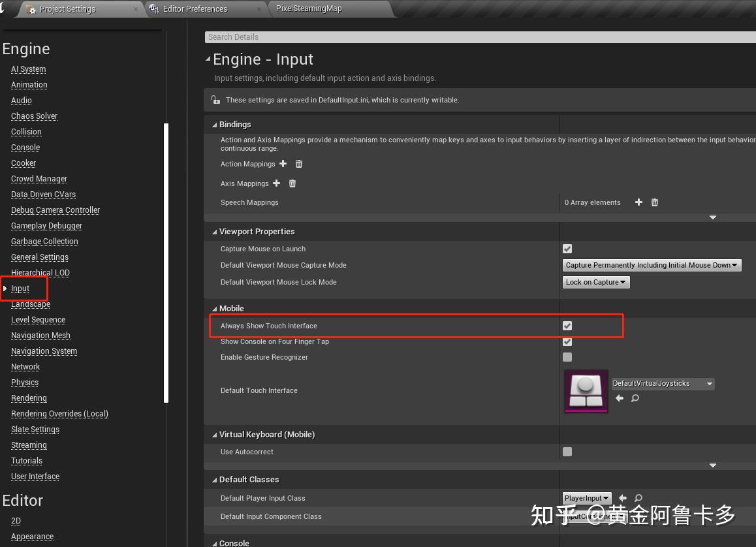Viewport: 756px width, 547px height.
Task: Add an element to Speech Mappings array
Action: [638, 202]
